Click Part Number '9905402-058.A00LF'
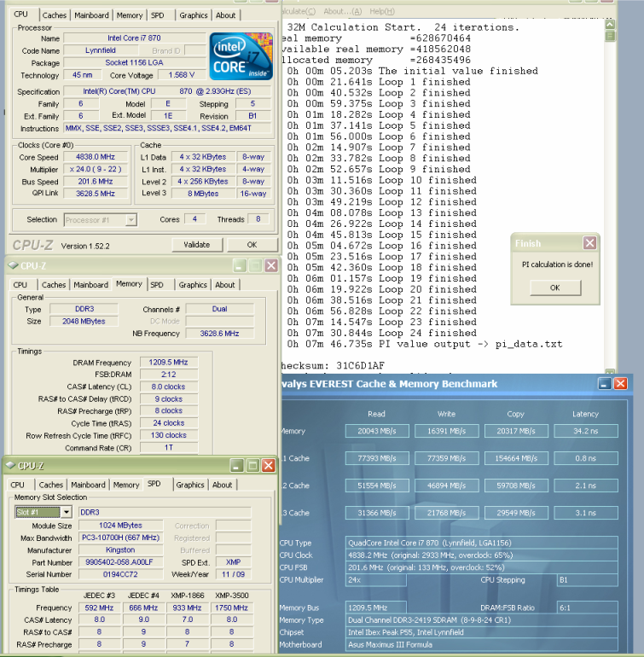This screenshot has height=657, width=644. pos(120,562)
